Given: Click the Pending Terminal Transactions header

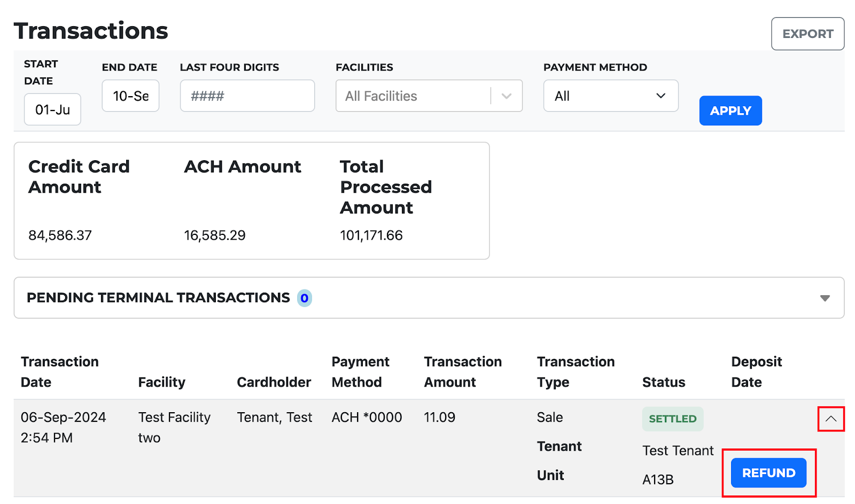Looking at the screenshot, I should (158, 298).
